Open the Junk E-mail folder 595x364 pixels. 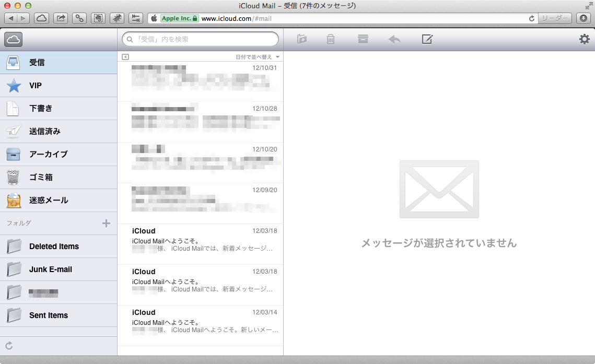point(59,269)
